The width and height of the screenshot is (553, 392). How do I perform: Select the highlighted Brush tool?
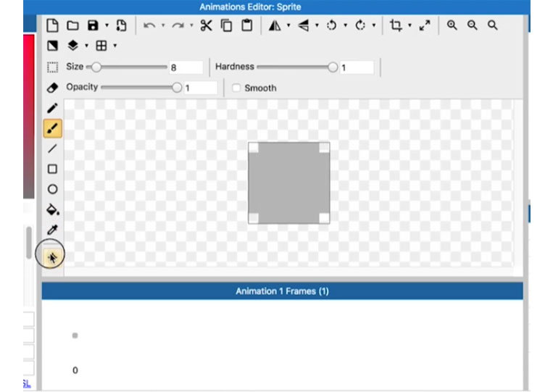tap(53, 128)
